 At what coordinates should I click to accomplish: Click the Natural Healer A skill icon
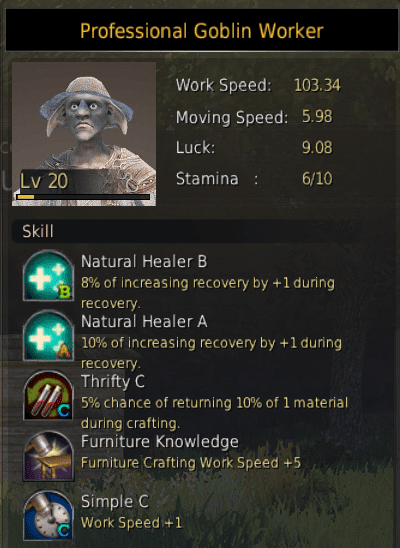click(x=48, y=336)
